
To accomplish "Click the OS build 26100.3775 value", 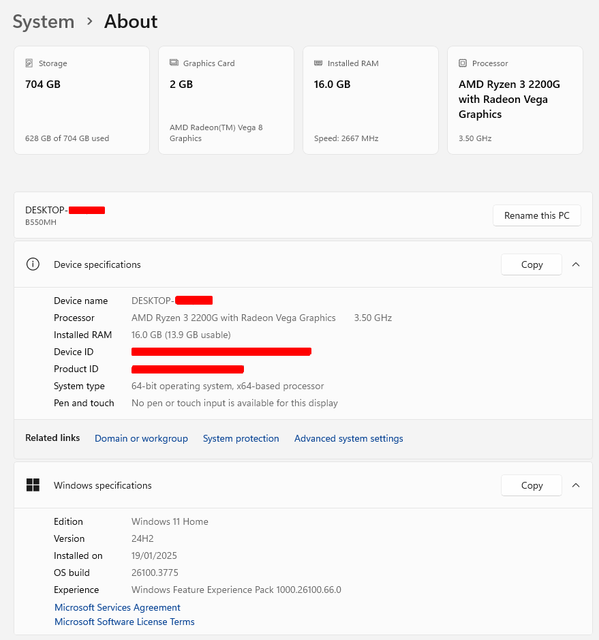I will [x=155, y=573].
